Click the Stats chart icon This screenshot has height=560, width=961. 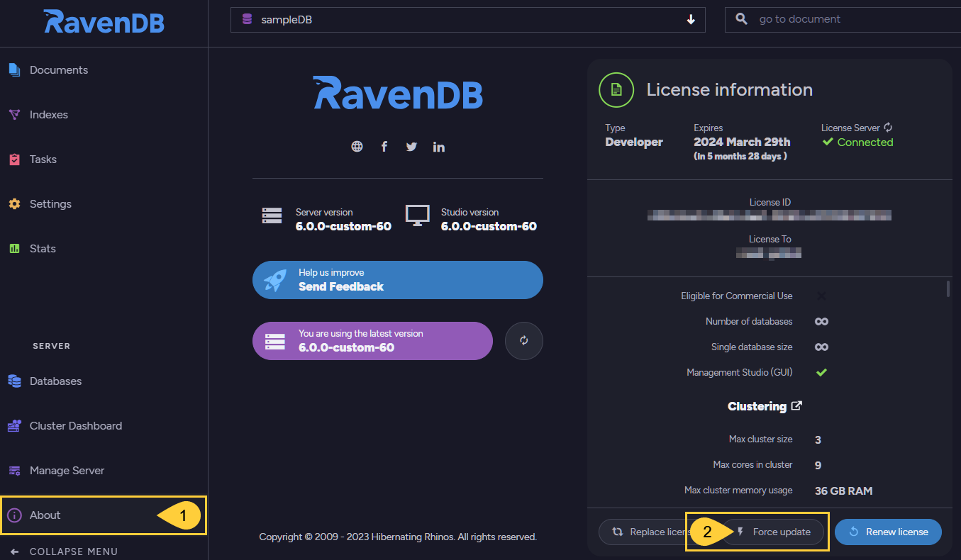(x=14, y=249)
